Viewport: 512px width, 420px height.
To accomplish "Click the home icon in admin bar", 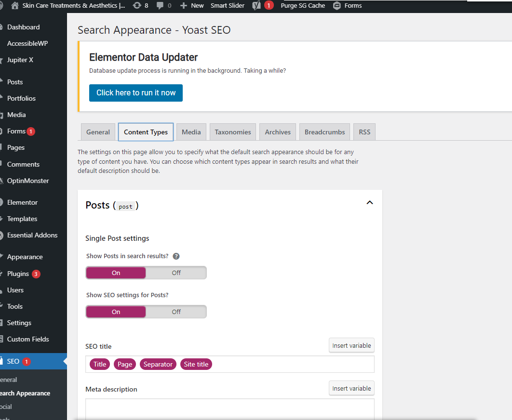I will click(x=14, y=6).
